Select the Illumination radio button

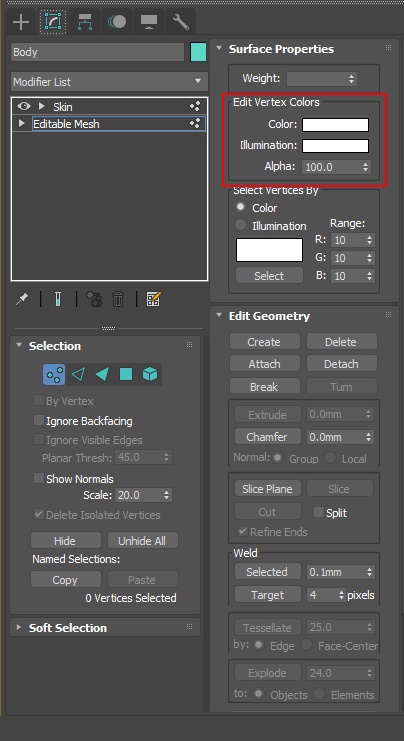tap(241, 225)
